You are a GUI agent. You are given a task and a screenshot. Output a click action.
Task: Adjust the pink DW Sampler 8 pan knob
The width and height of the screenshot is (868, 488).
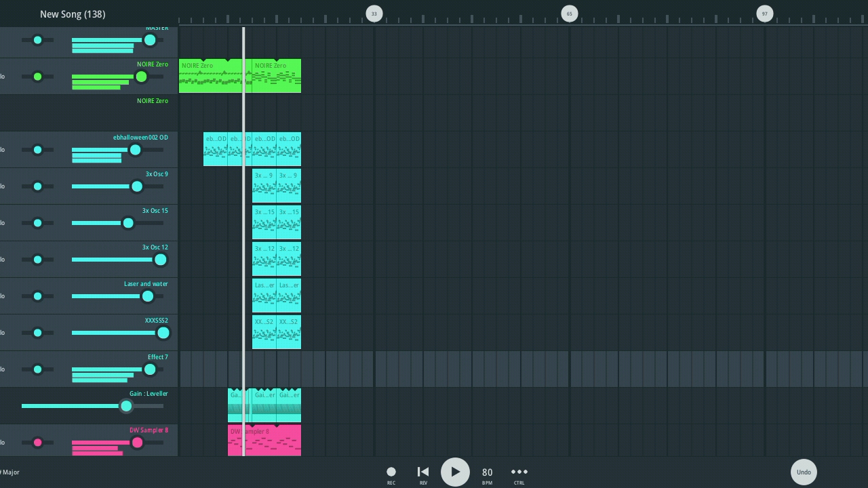[37, 443]
